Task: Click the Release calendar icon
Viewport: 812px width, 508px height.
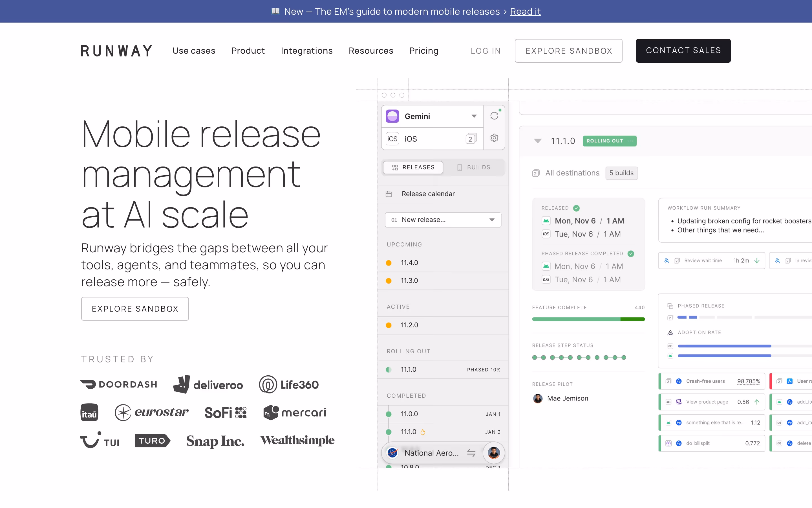Action: [389, 194]
